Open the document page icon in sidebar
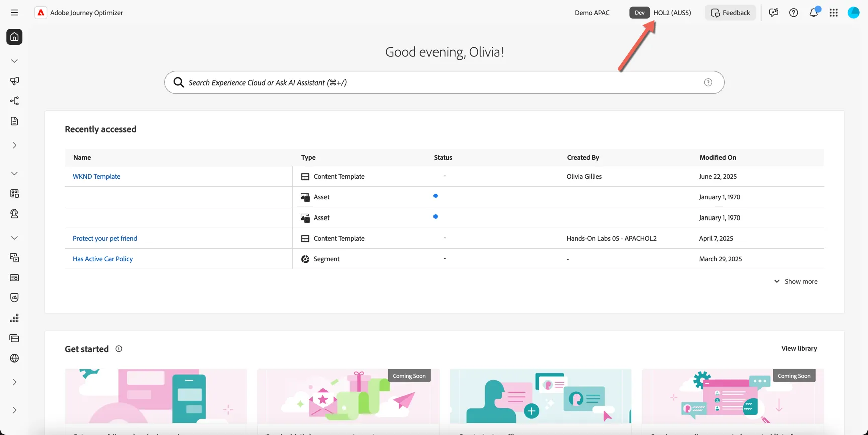 tap(14, 121)
